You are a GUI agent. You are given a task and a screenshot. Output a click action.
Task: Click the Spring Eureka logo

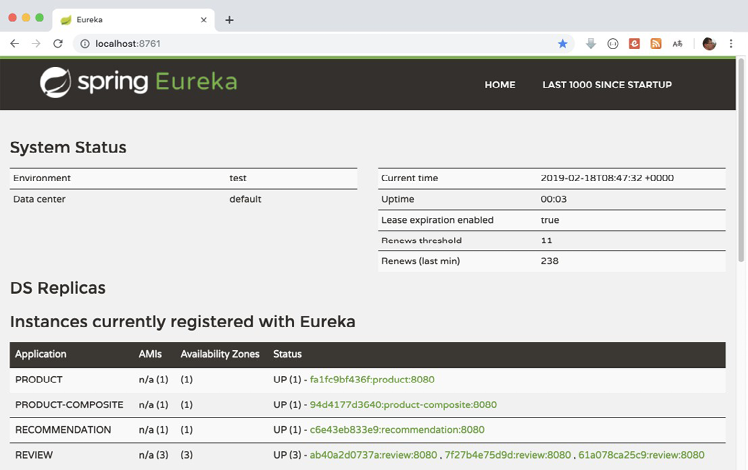coord(138,82)
